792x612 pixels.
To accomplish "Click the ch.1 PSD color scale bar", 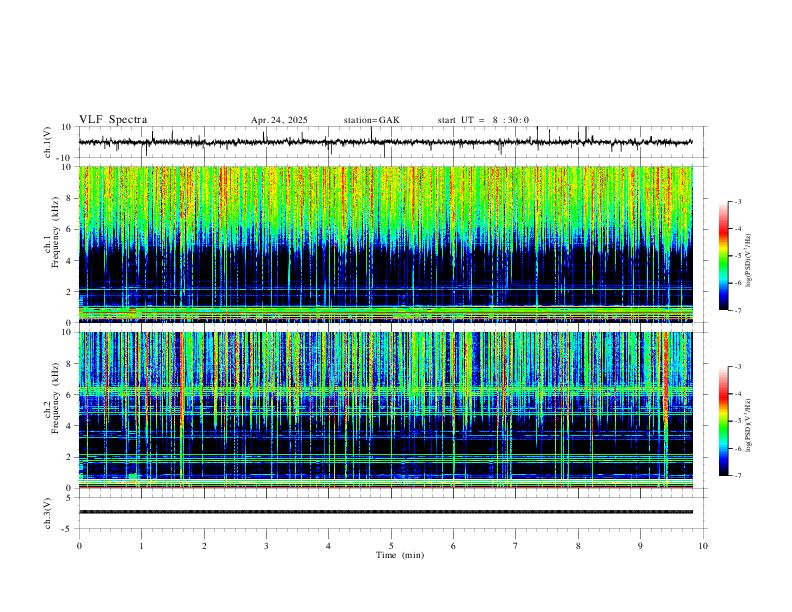I will coord(723,256).
